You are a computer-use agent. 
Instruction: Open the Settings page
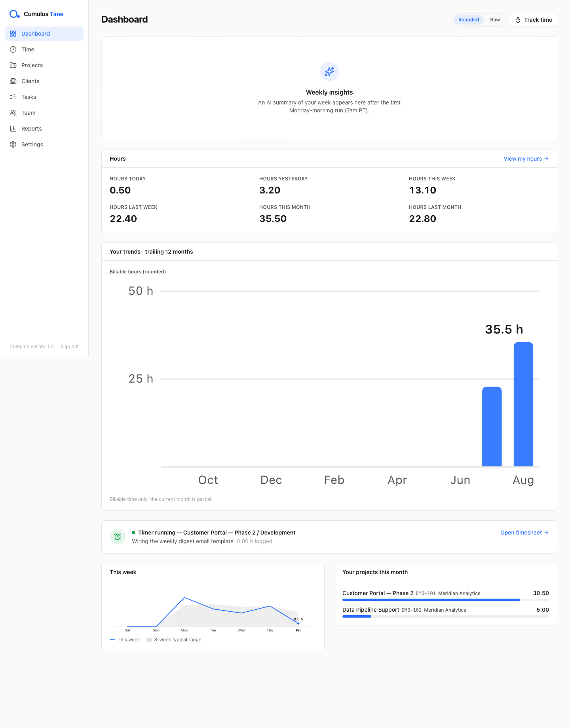(x=44, y=144)
